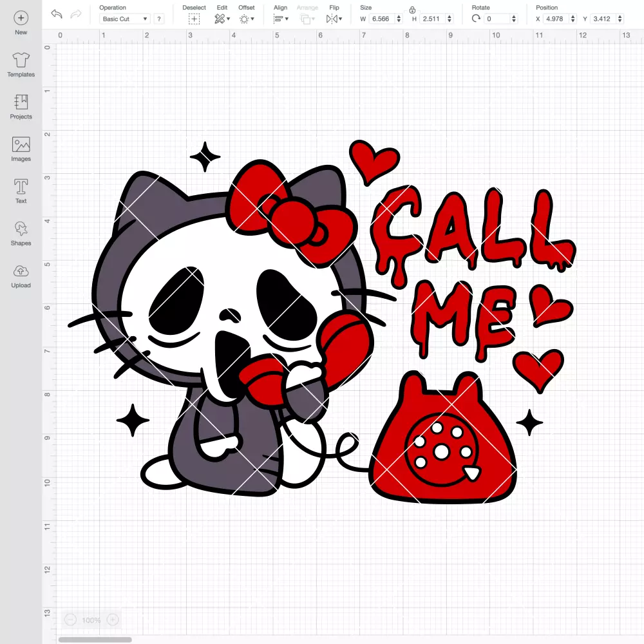Click the Deselect icon
The width and height of the screenshot is (644, 644).
[x=194, y=19]
